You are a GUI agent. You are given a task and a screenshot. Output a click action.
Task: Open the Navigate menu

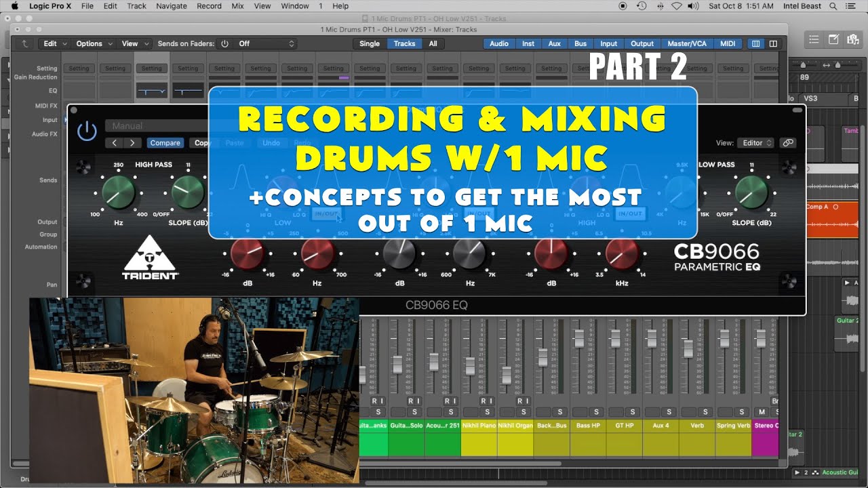(171, 6)
